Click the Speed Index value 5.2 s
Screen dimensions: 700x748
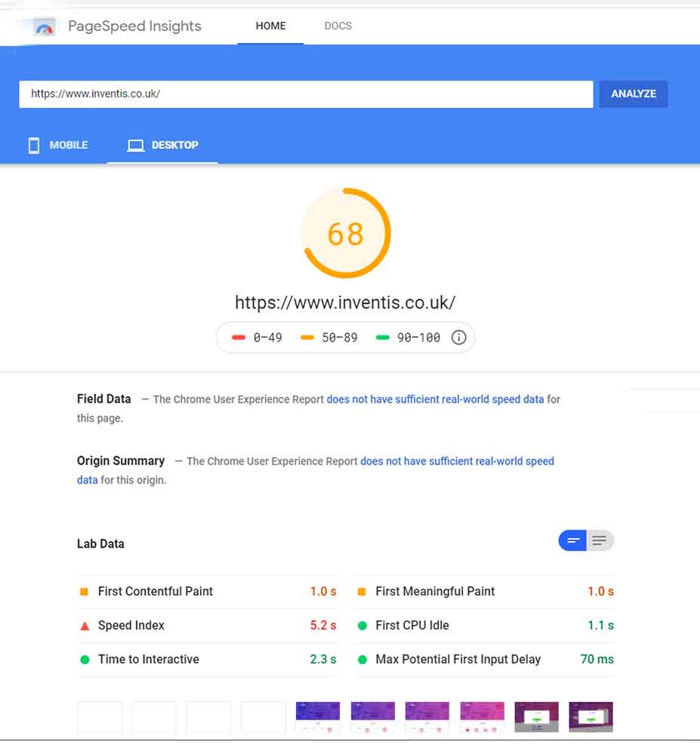323,626
